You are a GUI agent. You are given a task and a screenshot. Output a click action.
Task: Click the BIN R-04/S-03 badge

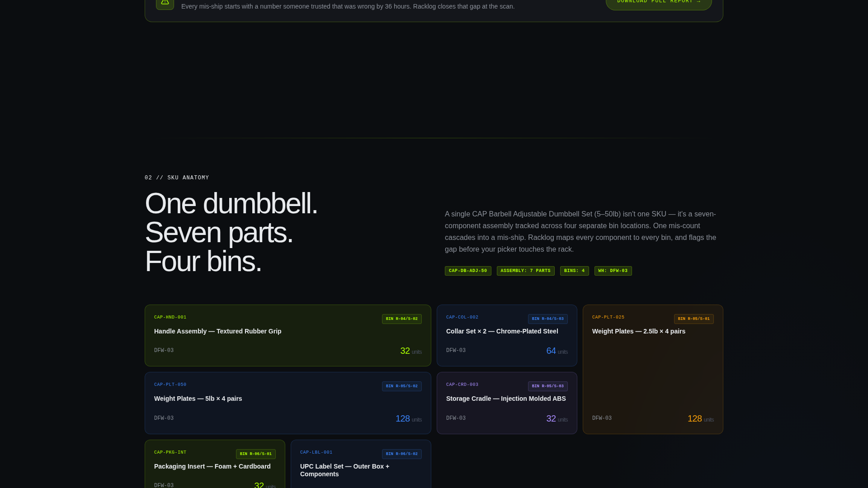tap(548, 319)
